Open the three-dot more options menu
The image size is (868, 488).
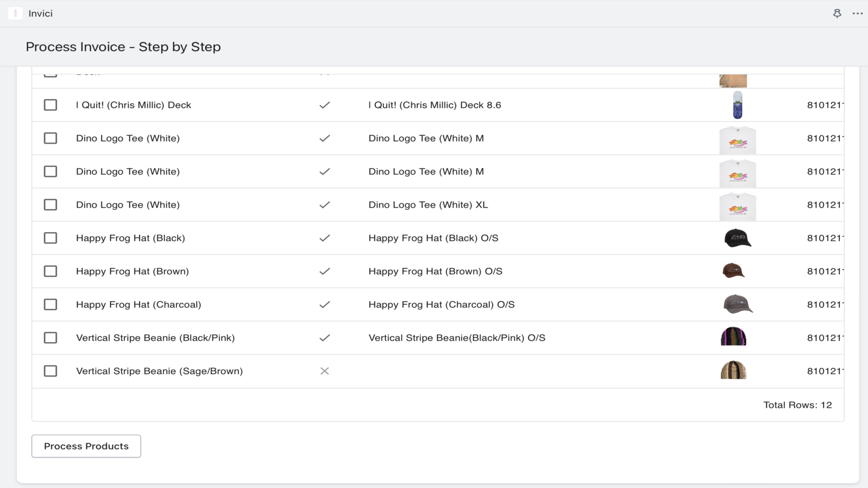pos(857,14)
